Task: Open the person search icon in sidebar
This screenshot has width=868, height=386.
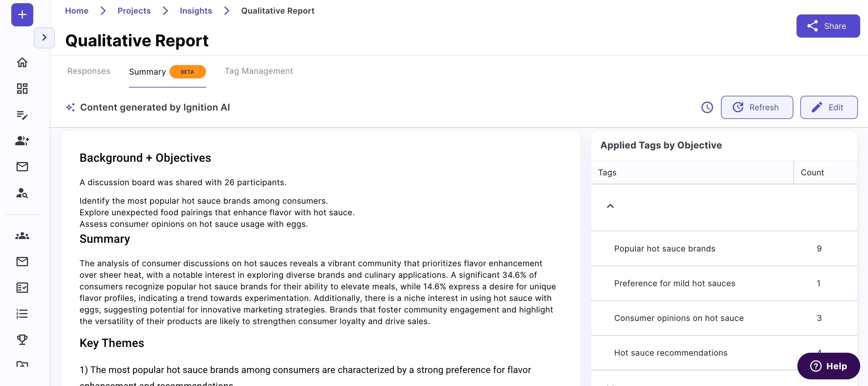Action: point(22,193)
